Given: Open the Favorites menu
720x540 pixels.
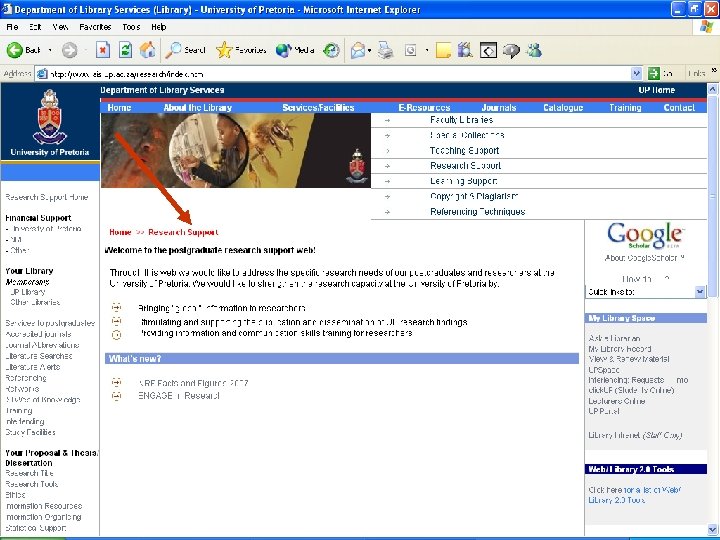Looking at the screenshot, I should pos(95,27).
